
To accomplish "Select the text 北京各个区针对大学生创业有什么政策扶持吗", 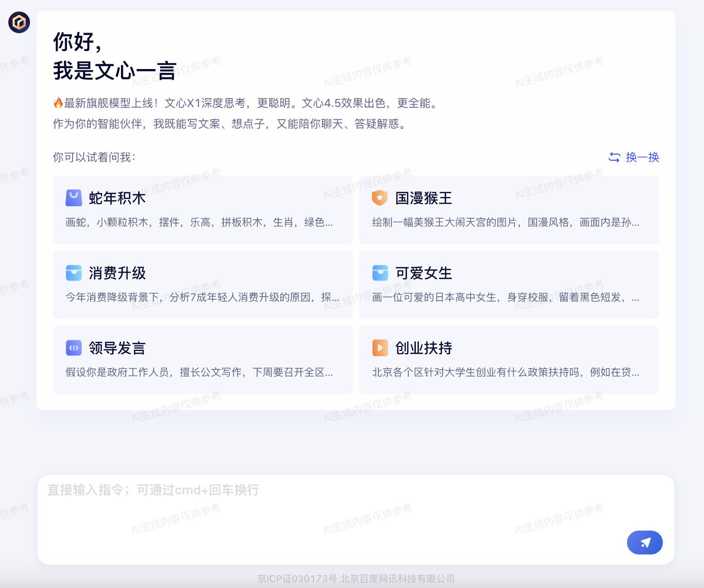I will 476,373.
